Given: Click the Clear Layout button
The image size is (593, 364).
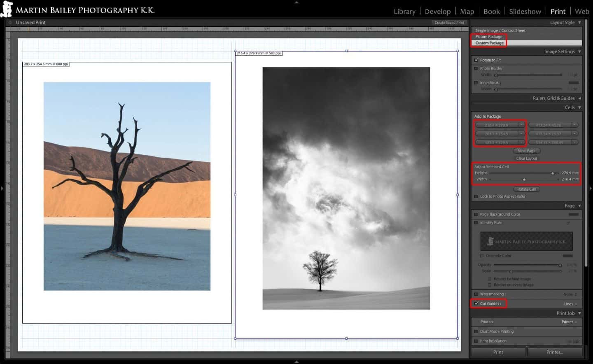Looking at the screenshot, I should tap(527, 158).
